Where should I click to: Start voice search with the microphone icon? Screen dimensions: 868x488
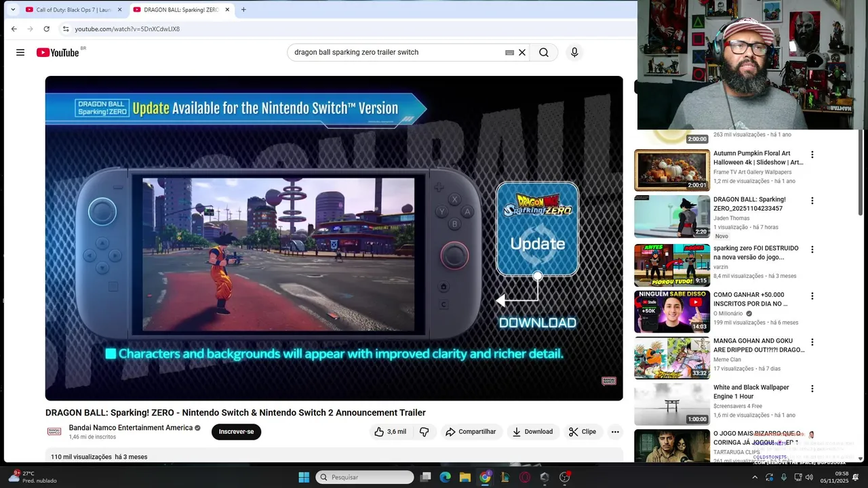pos(574,52)
